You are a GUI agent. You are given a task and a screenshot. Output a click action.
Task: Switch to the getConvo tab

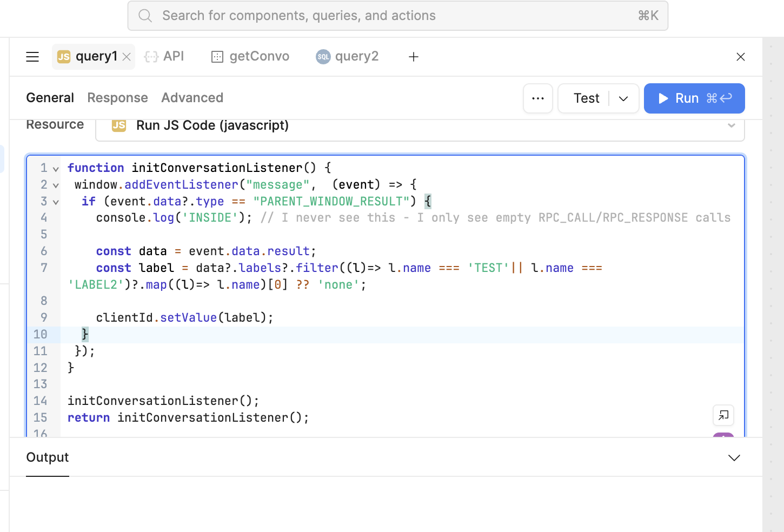tap(250, 57)
